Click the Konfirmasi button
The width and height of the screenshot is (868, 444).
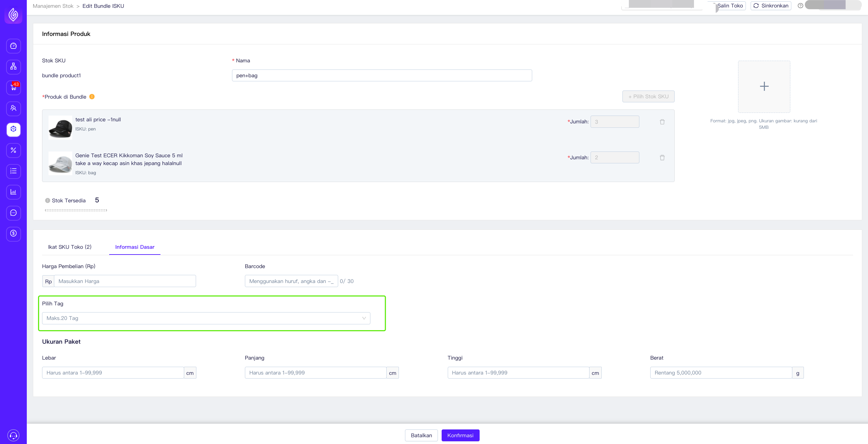(x=460, y=435)
